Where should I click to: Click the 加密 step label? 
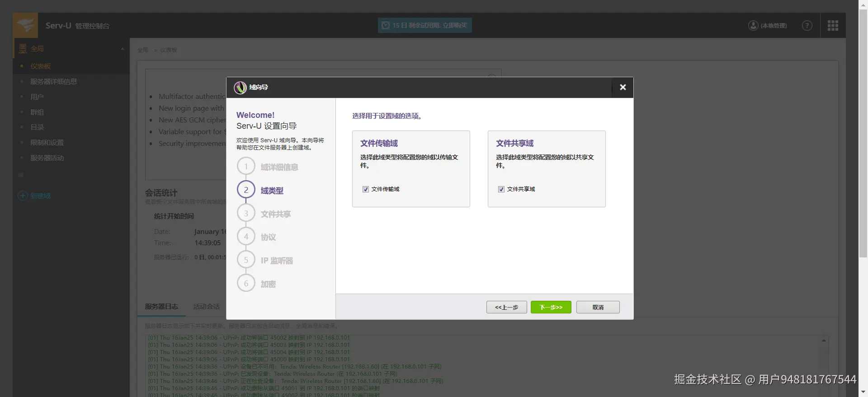268,284
